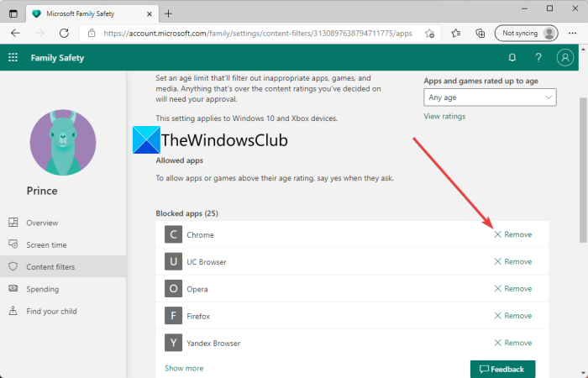Image resolution: width=588 pixels, height=378 pixels.
Task: Open the View ratings link
Action: tap(444, 116)
